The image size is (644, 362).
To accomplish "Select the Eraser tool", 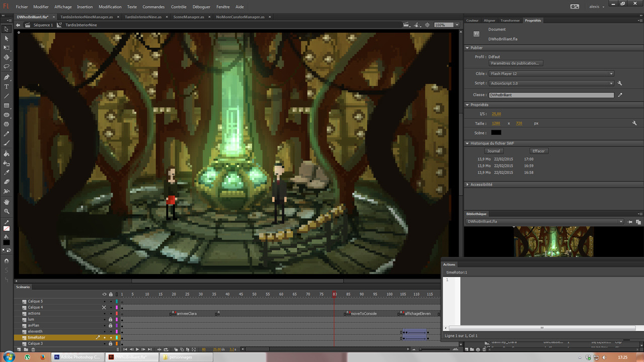I will coord(7,182).
